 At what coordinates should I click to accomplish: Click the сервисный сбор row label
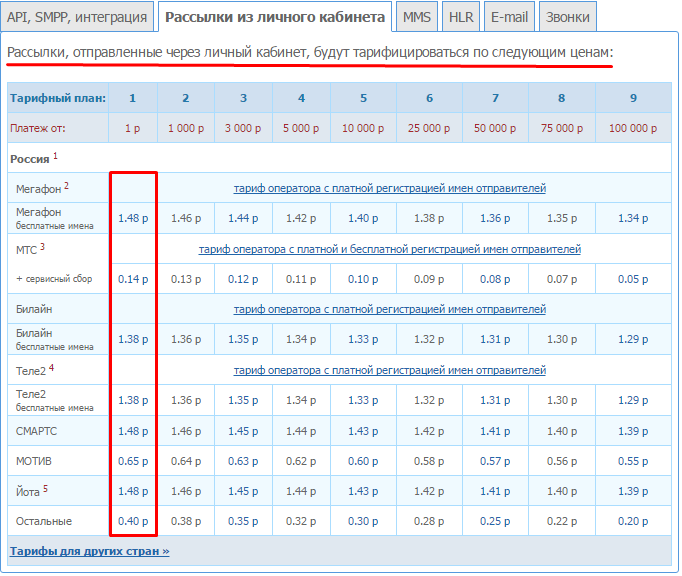point(54,279)
